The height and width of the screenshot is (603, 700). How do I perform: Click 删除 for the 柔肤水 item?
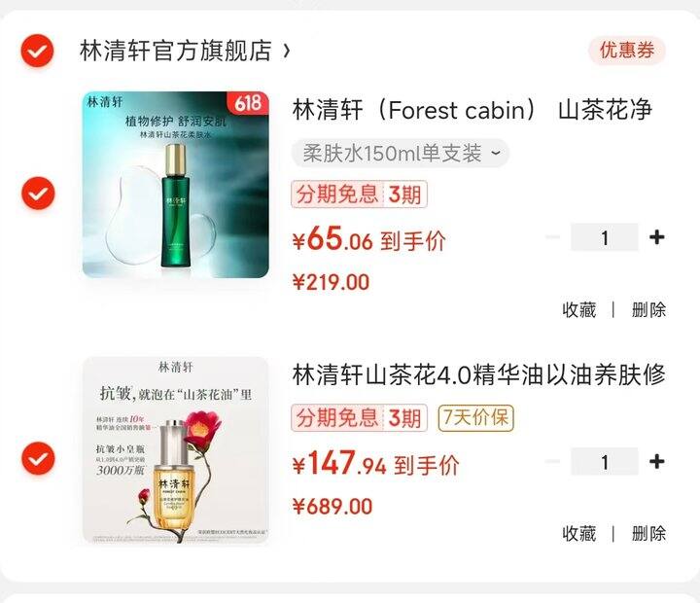coord(648,309)
